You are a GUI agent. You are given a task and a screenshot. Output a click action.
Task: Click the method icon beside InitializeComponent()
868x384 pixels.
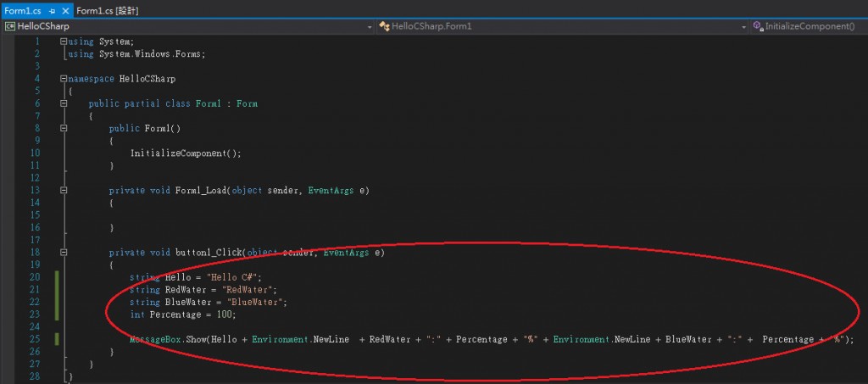tap(759, 26)
